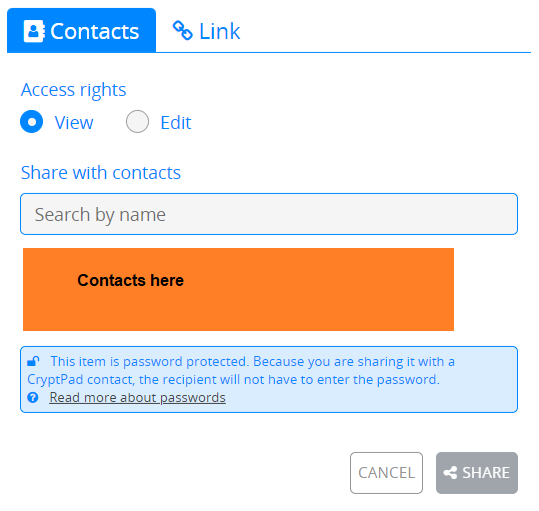Click the chain link icon
Viewport: 539px width, 511px height.
coord(183,31)
